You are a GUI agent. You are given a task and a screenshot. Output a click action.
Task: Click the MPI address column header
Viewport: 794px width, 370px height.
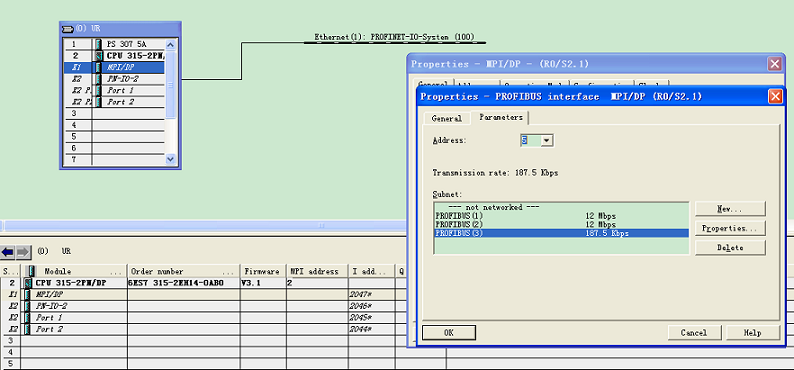coord(317,271)
